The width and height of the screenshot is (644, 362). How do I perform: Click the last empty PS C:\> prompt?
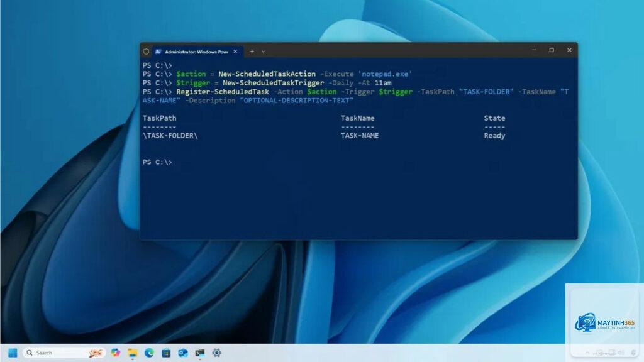tap(157, 162)
